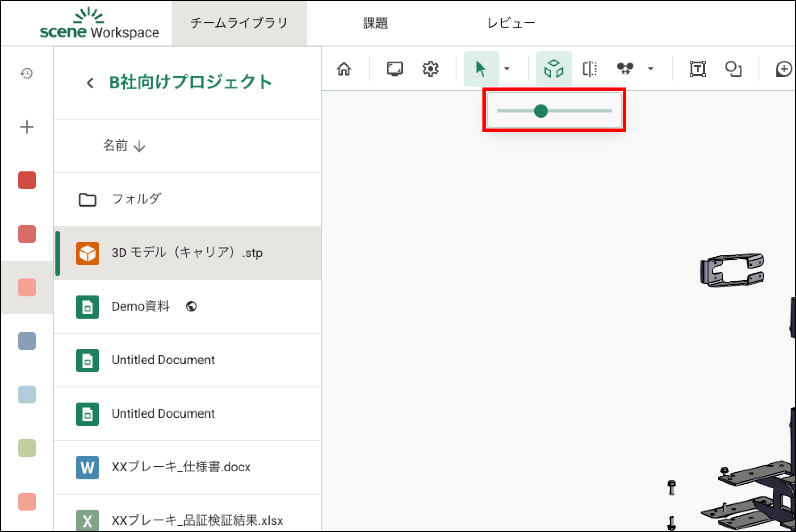Click the plus icon in left sidebar
796x532 pixels.
27,127
